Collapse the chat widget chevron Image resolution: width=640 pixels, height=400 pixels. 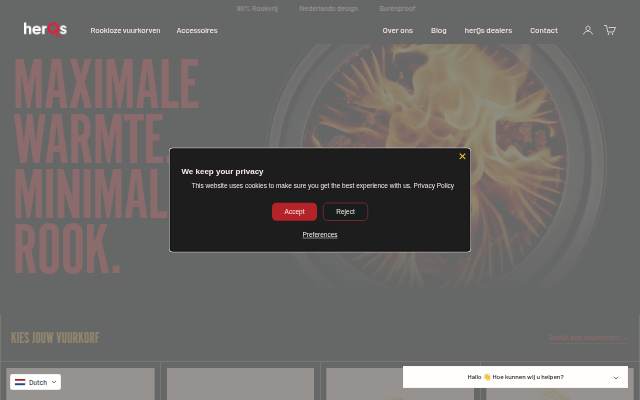[616, 378]
